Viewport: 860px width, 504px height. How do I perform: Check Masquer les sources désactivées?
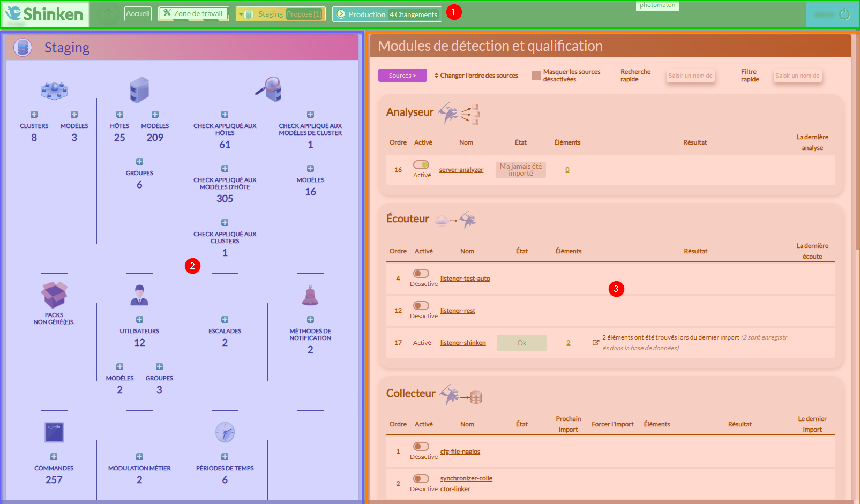(x=536, y=76)
